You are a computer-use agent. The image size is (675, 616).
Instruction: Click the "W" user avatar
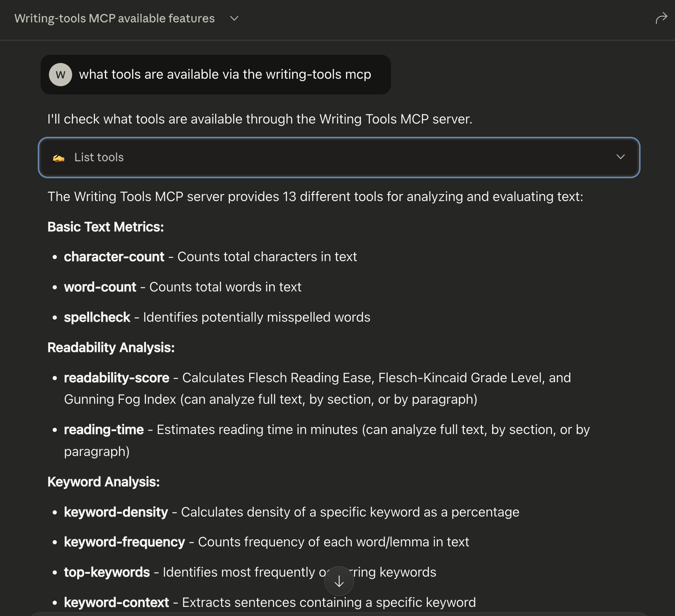tap(61, 75)
